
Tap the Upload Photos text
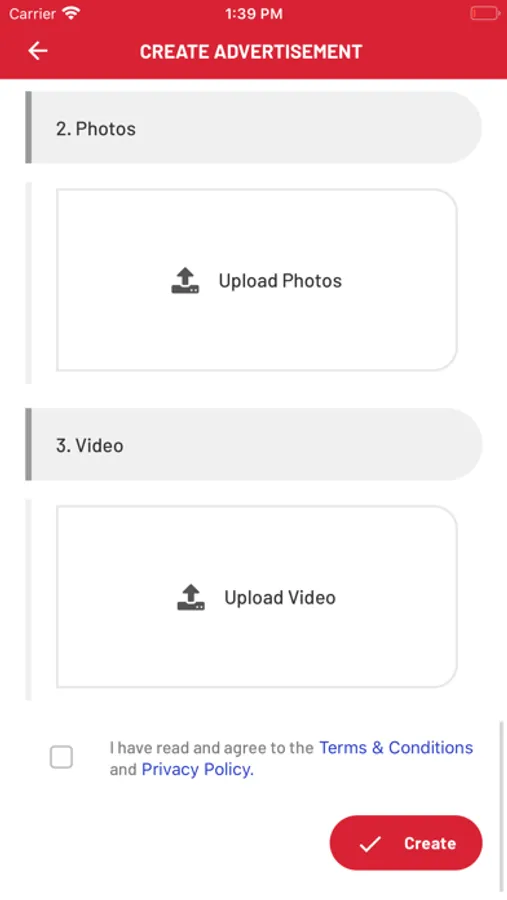(x=280, y=281)
